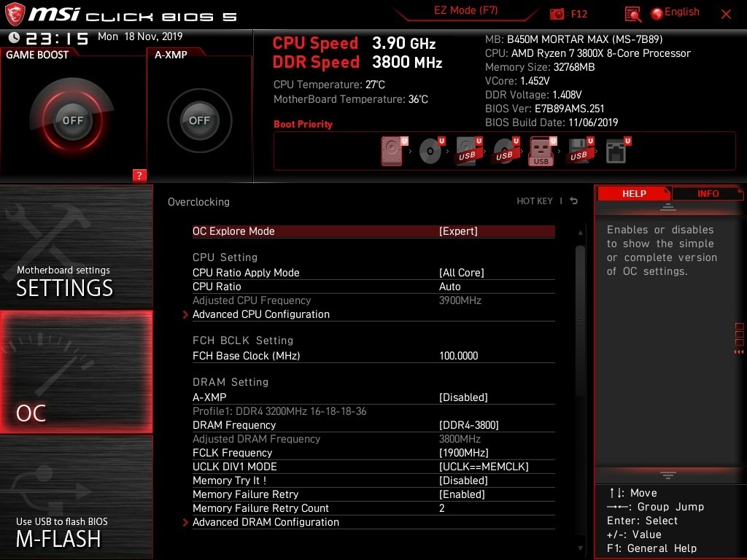
Task: Click the Overclocking section heading
Action: (198, 202)
